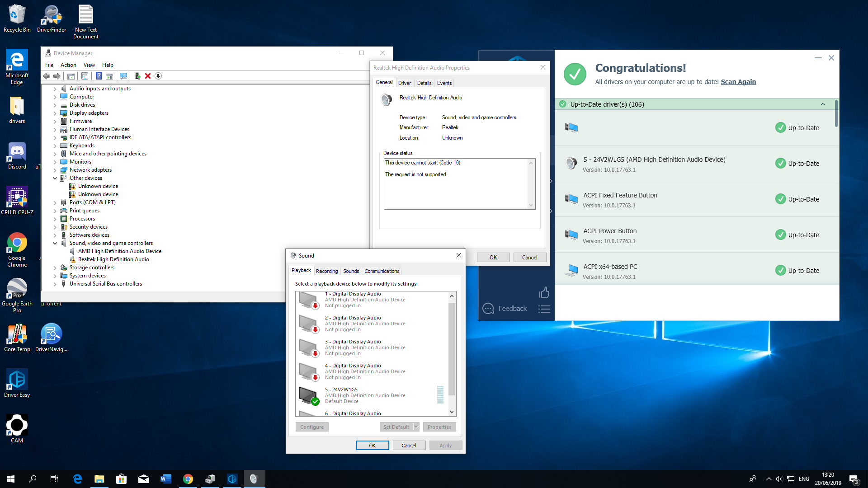Click the Back arrow in Device Manager toolbar
The height and width of the screenshot is (488, 868).
[x=47, y=76]
